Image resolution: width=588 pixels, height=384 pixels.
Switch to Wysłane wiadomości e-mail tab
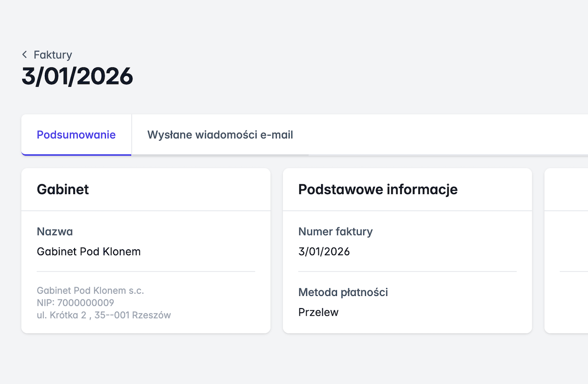[220, 135]
